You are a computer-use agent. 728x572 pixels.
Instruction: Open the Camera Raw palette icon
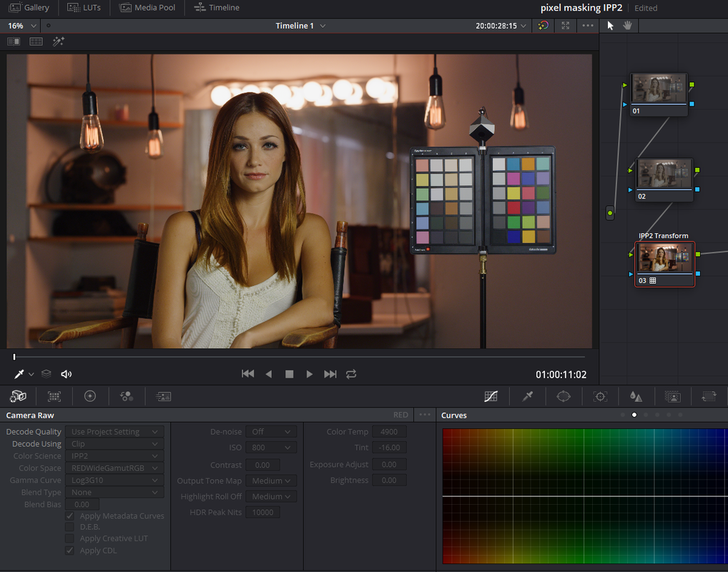tap(18, 396)
